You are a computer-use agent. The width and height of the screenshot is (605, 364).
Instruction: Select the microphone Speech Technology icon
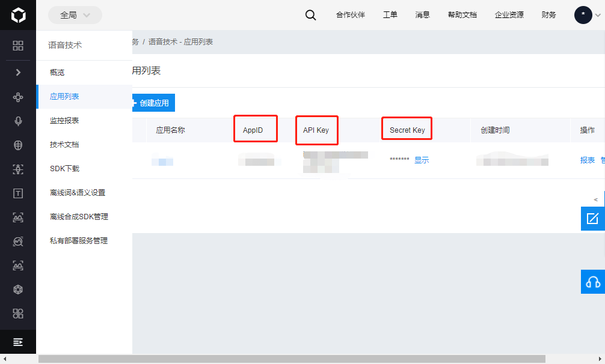click(18, 121)
